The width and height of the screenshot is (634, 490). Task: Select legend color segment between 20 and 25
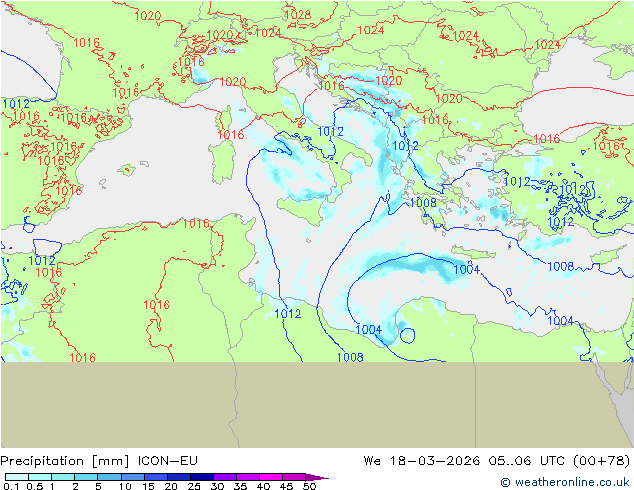[x=179, y=477]
